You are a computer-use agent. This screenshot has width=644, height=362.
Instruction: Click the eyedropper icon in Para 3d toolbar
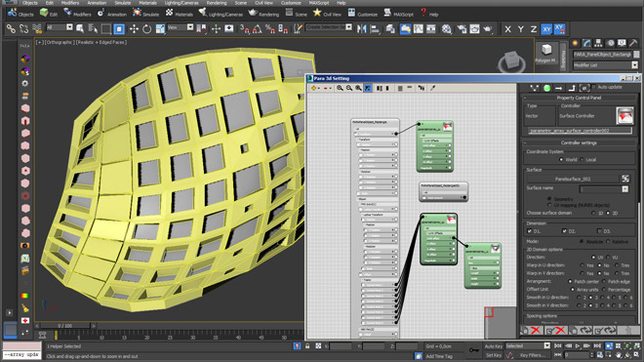432,88
